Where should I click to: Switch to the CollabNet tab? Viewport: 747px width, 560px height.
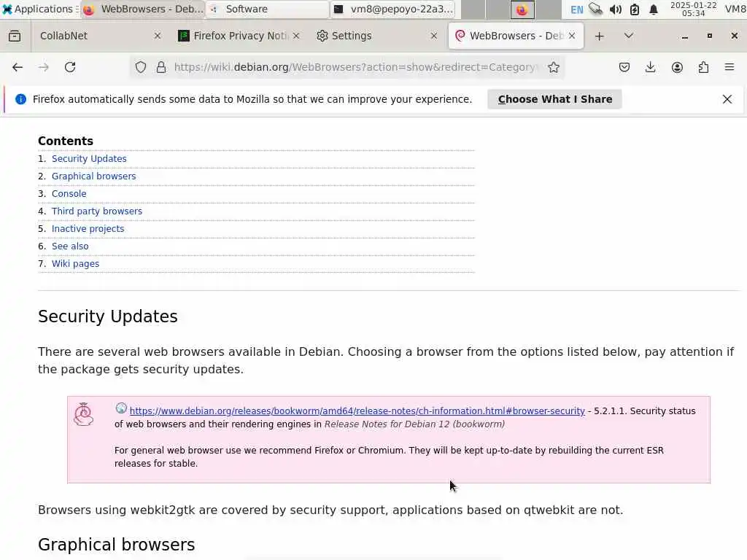(100, 36)
